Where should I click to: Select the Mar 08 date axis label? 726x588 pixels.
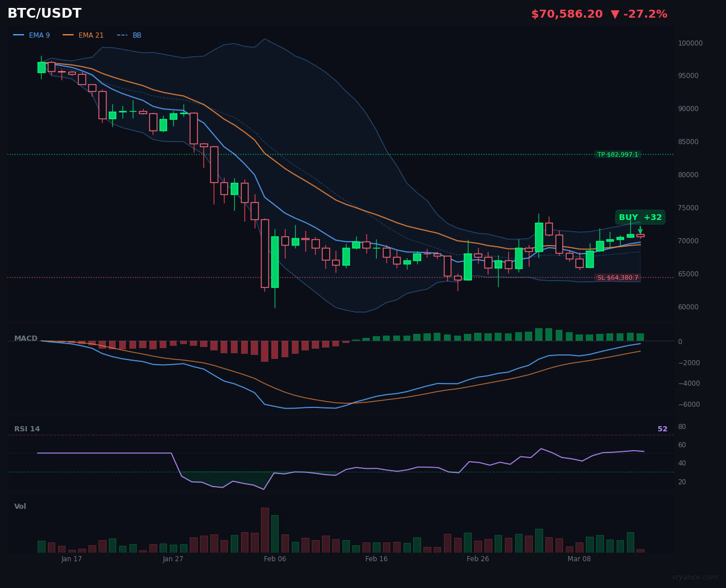click(579, 559)
